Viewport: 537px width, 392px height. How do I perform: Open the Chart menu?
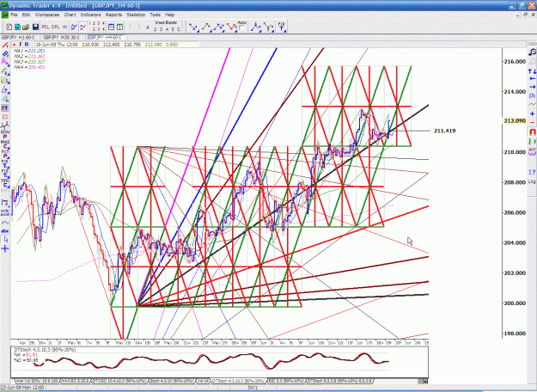[70, 15]
